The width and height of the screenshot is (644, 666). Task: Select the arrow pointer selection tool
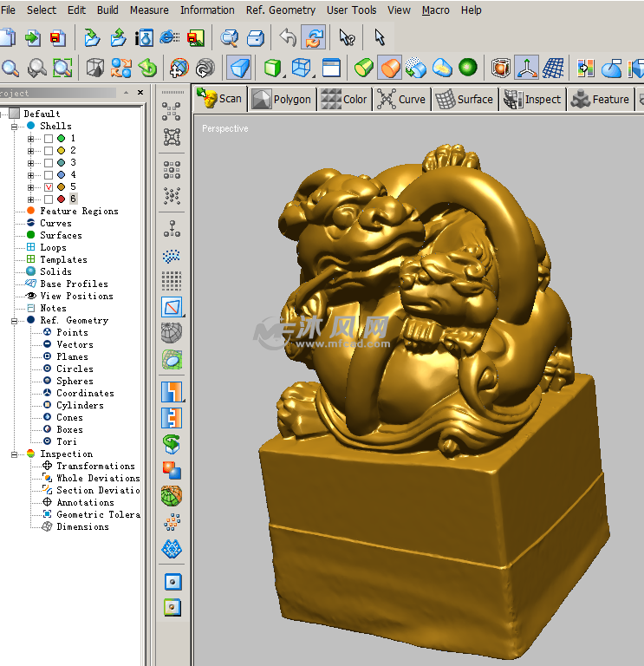tap(379, 37)
